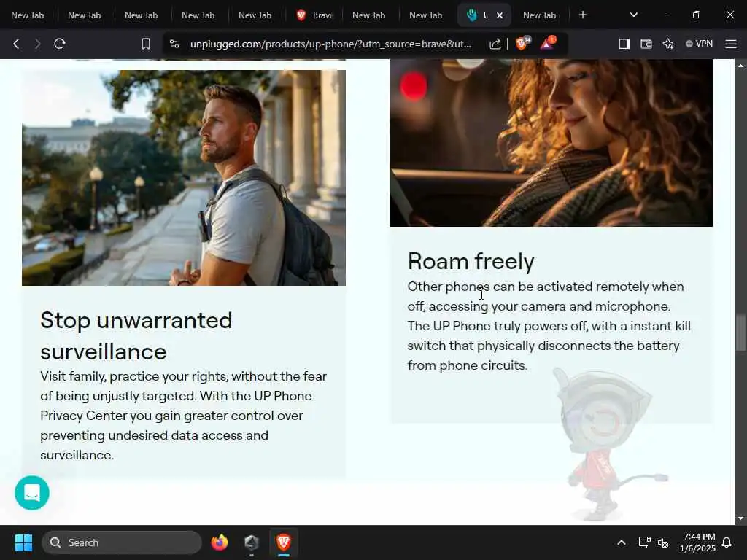Open the chat support widget
The width and height of the screenshot is (747, 560).
[x=32, y=493]
